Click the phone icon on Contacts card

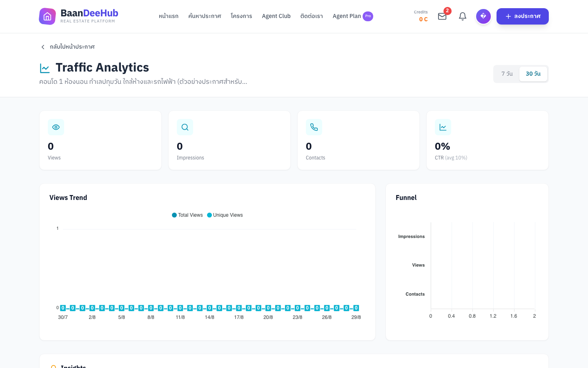tap(314, 127)
